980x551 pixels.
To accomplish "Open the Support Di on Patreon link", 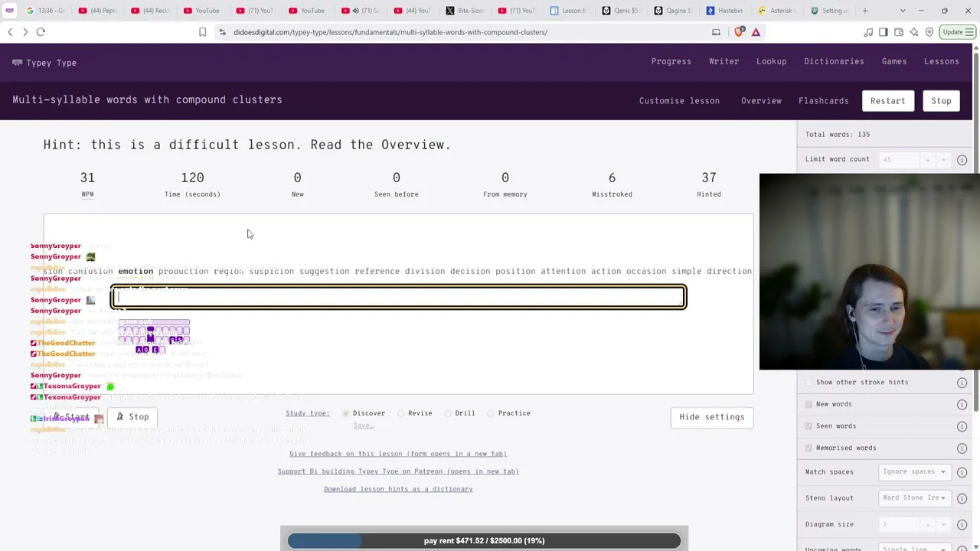I will (398, 471).
